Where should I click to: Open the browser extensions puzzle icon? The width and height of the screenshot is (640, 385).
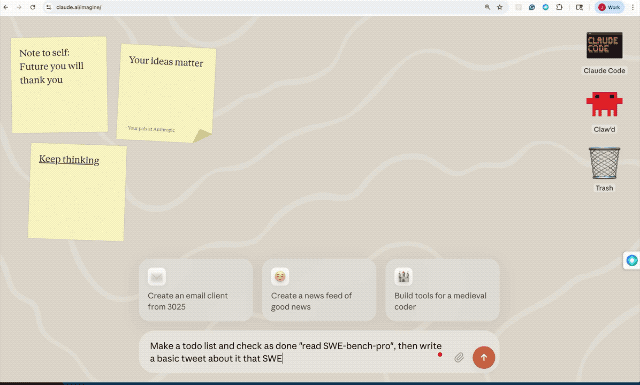[x=559, y=7]
